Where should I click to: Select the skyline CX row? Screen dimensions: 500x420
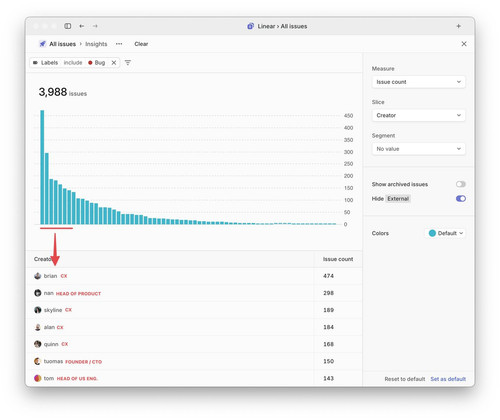pos(194,310)
